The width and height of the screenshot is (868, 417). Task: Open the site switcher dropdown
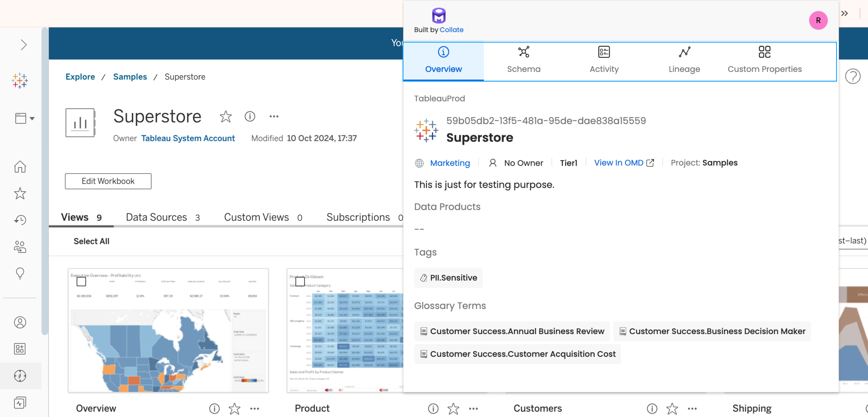tap(25, 118)
